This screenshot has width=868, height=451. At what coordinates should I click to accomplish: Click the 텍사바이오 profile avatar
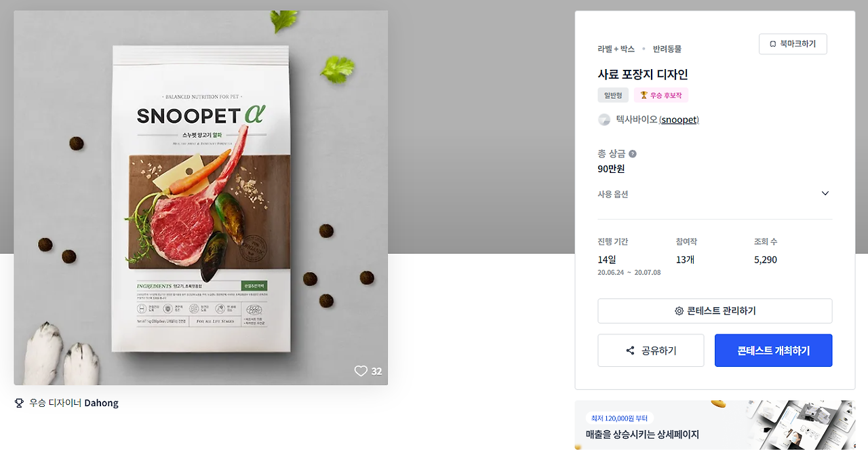click(604, 120)
